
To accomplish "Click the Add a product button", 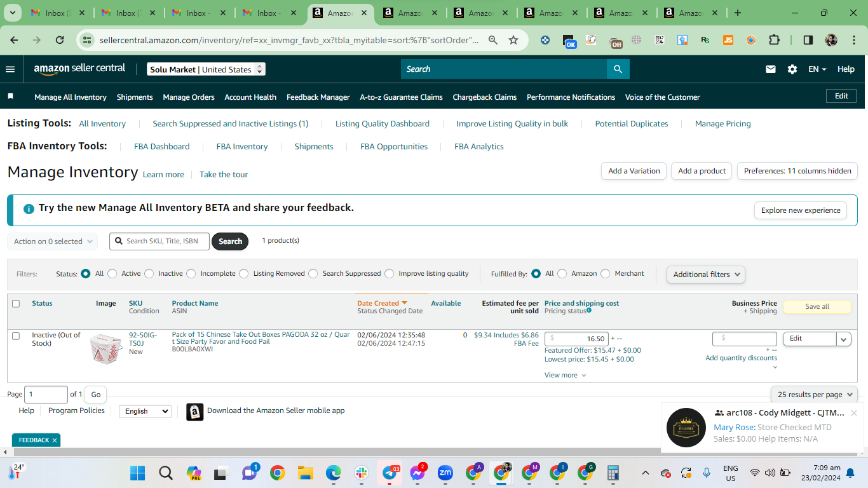I will [x=702, y=171].
